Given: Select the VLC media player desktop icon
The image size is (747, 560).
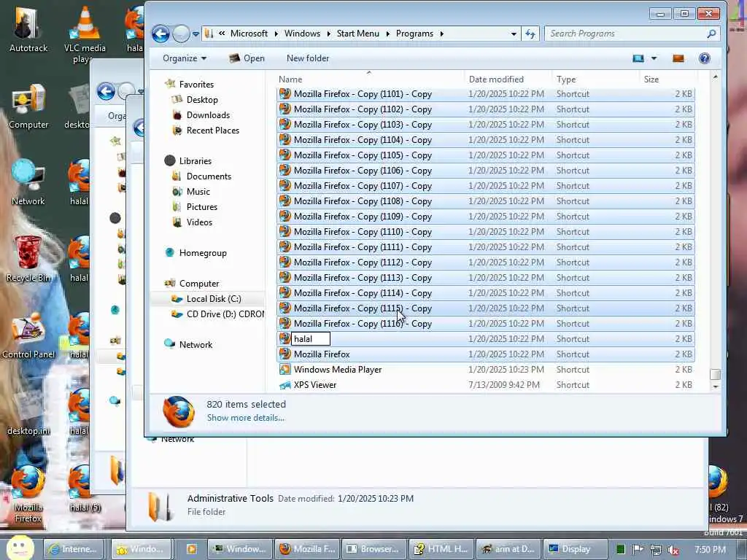Looking at the screenshot, I should click(85, 35).
